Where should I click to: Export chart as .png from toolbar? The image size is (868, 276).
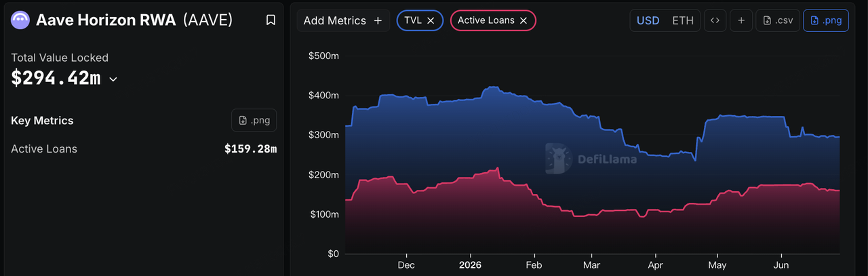click(x=825, y=20)
